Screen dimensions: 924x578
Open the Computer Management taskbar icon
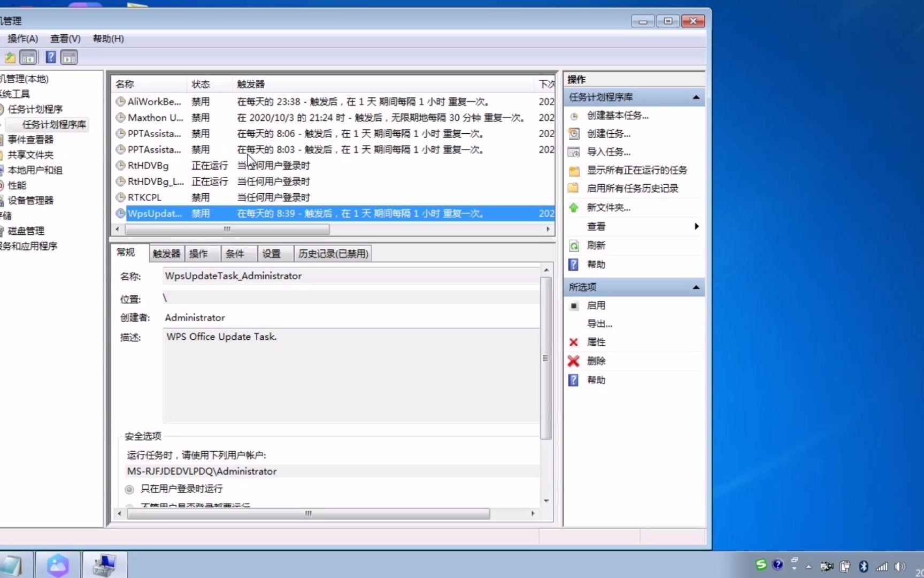pyautogui.click(x=104, y=565)
